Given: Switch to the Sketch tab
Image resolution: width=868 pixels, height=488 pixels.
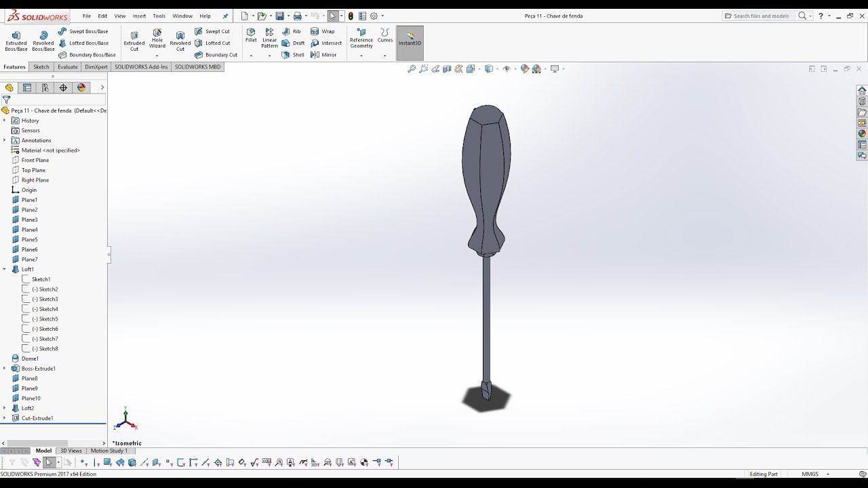Looking at the screenshot, I should pos(41,67).
